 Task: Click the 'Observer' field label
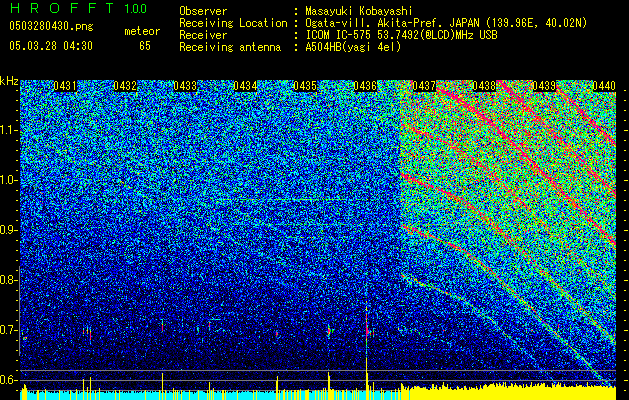click(x=203, y=11)
